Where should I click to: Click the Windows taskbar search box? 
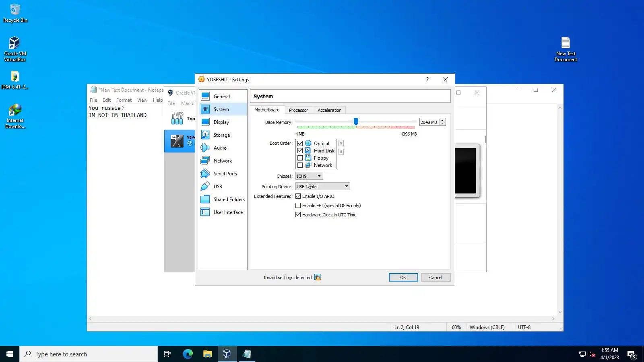coord(89,354)
